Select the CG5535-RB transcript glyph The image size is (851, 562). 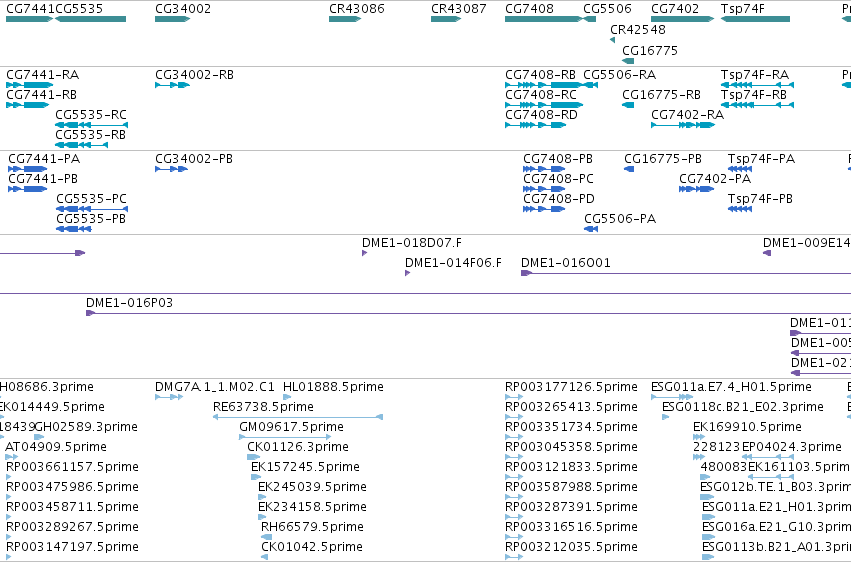(81, 145)
